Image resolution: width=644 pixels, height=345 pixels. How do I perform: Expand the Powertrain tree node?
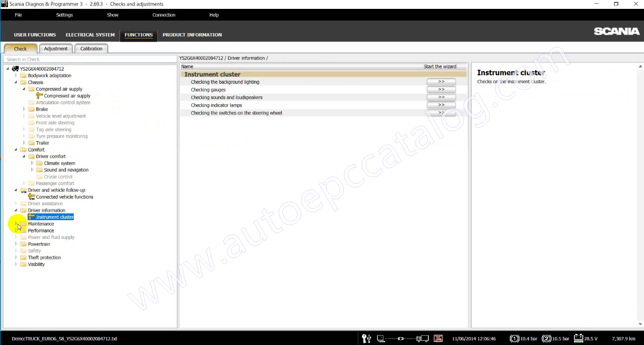click(x=16, y=244)
